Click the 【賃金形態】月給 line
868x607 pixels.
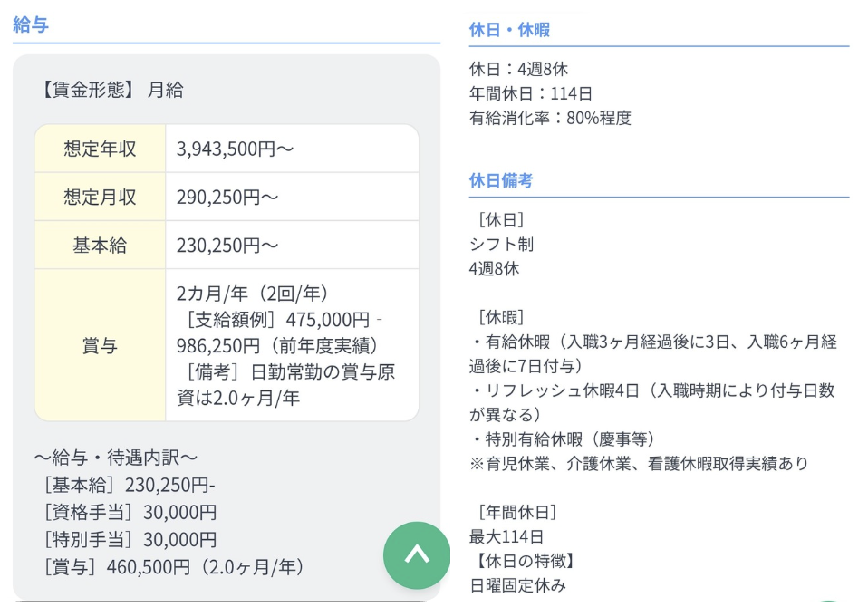(111, 90)
